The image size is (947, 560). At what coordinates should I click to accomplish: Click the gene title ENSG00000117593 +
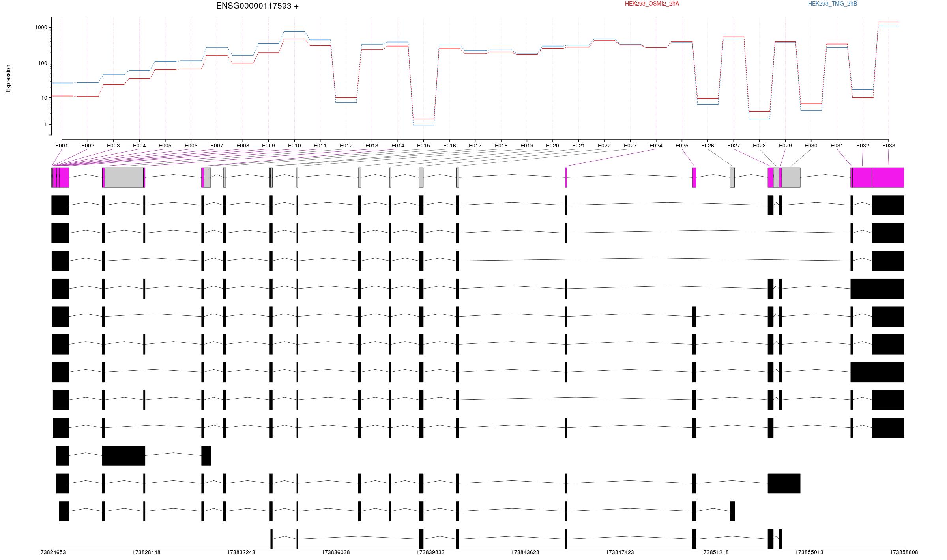(257, 6)
